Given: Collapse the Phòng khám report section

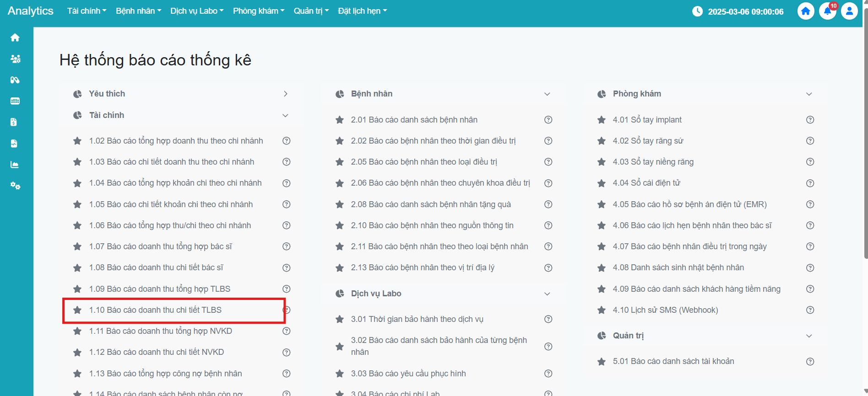Looking at the screenshot, I should [x=809, y=94].
